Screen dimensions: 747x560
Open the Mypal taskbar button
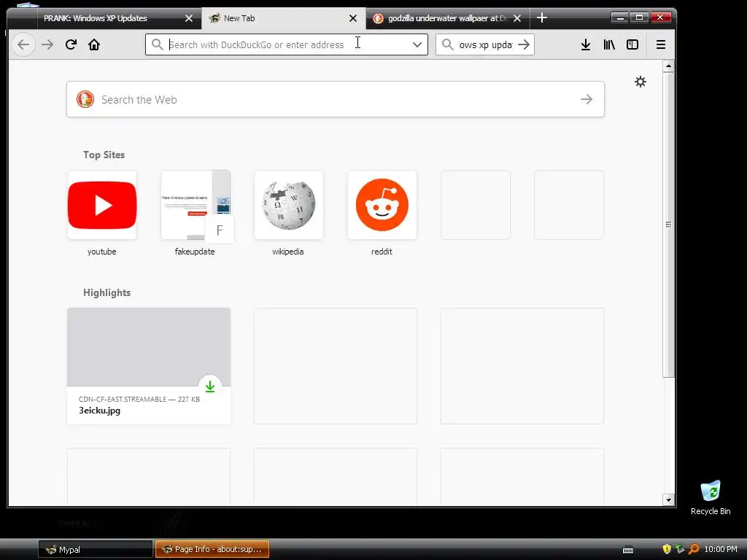pyautogui.click(x=96, y=550)
